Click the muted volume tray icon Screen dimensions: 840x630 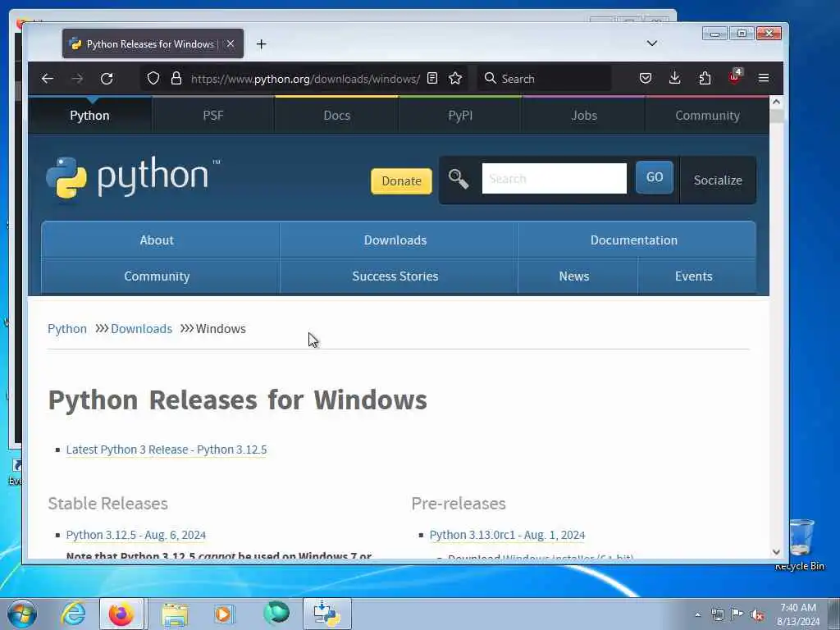[757, 614]
